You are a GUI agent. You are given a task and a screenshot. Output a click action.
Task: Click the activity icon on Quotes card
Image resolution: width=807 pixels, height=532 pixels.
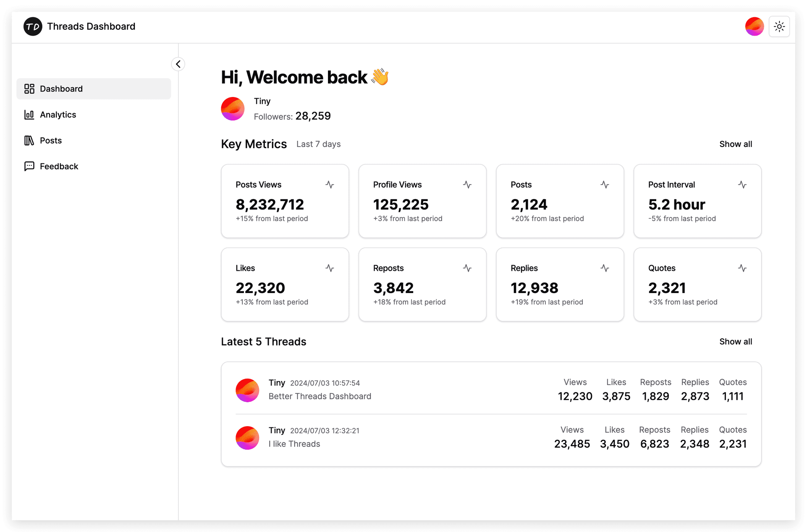(x=742, y=268)
